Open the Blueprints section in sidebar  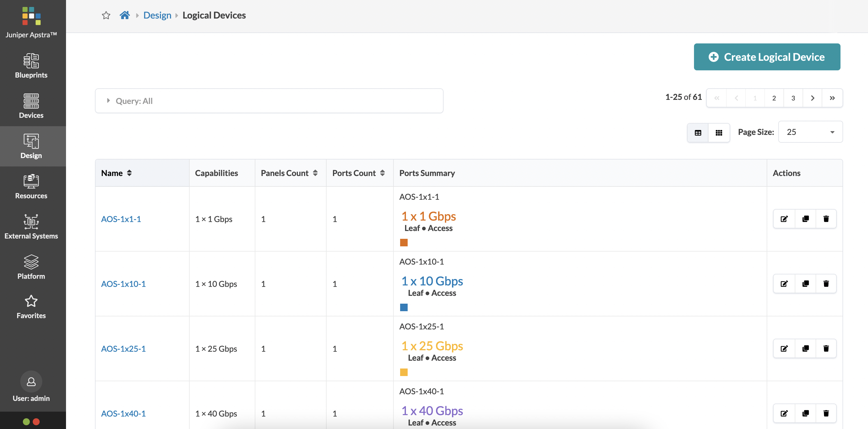coord(31,66)
